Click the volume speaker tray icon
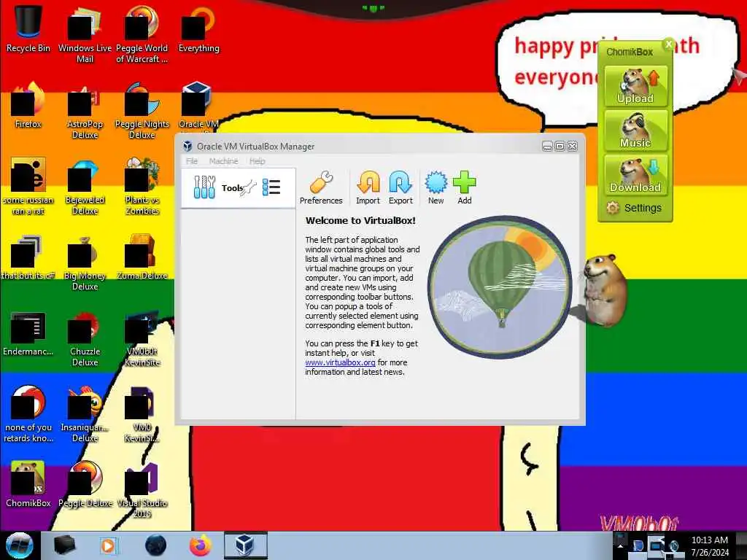This screenshot has width=747, height=560. [674, 546]
